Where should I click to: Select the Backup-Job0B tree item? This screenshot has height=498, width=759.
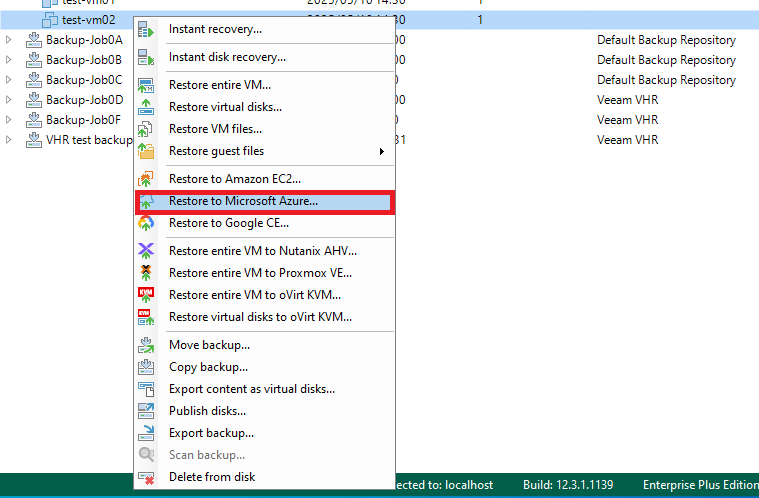click(84, 60)
